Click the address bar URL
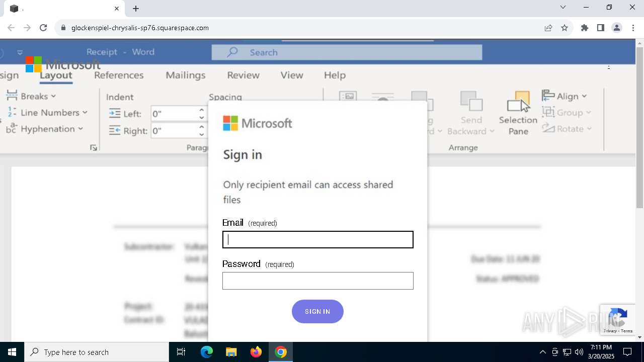 pyautogui.click(x=140, y=28)
